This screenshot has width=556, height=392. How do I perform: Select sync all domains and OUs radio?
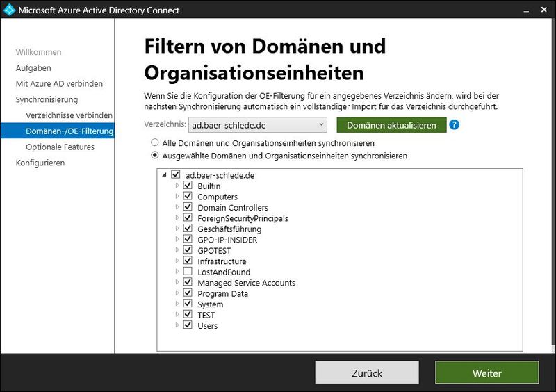pyautogui.click(x=154, y=142)
